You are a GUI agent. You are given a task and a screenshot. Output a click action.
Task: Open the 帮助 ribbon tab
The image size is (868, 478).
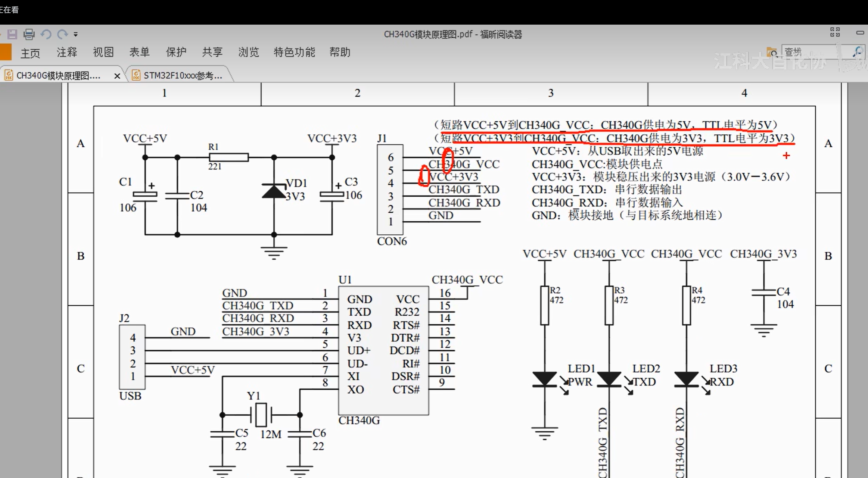(x=340, y=52)
